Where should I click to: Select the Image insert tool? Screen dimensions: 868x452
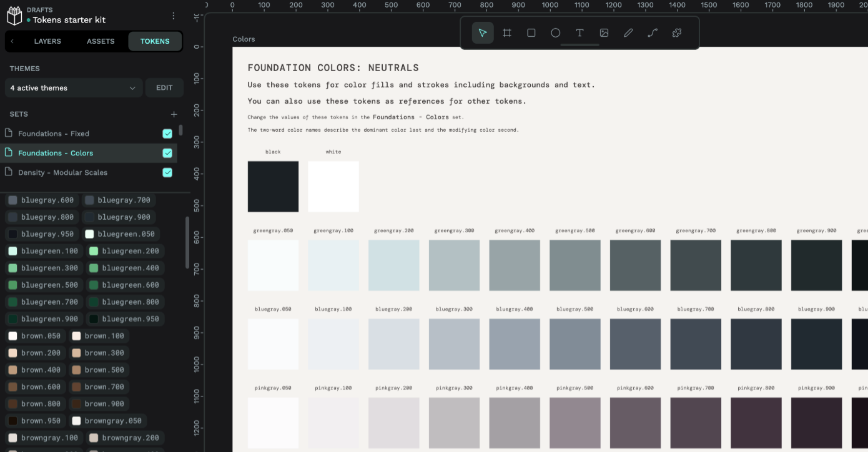tap(604, 32)
